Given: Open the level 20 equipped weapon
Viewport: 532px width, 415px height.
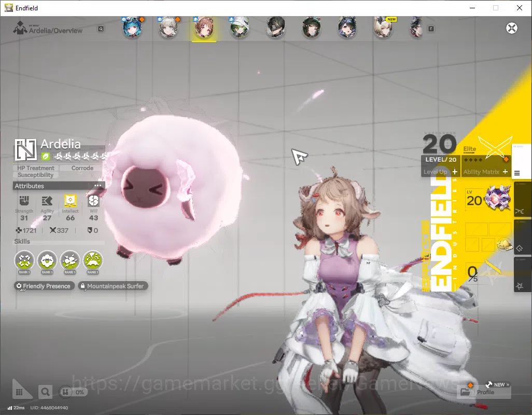Looking at the screenshot, I should tap(488, 199).
